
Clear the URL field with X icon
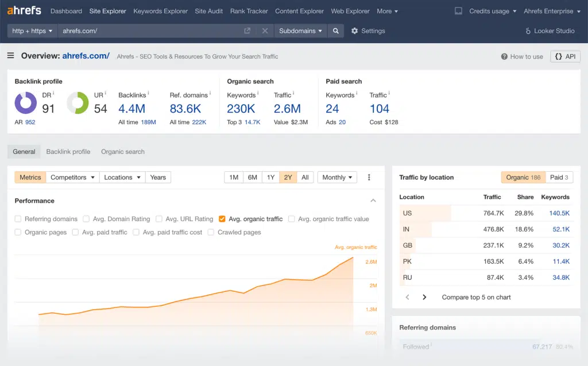(265, 31)
